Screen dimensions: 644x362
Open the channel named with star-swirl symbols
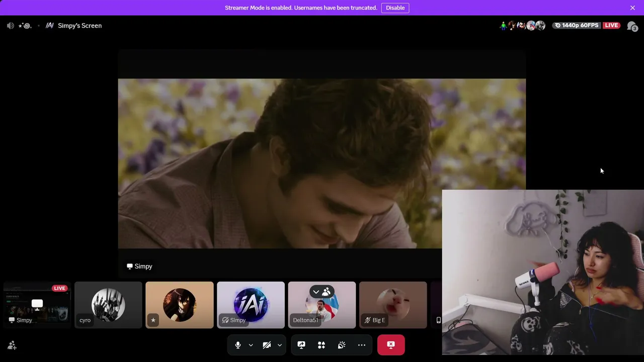pos(25,26)
